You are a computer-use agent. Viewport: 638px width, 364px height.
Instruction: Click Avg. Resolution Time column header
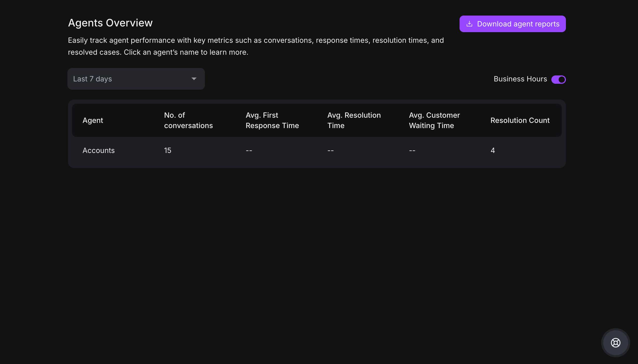(x=354, y=120)
